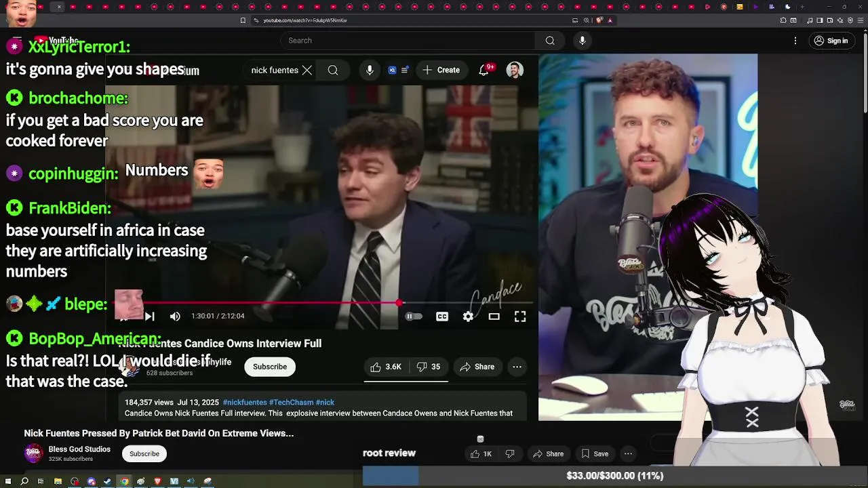Click the microphone icon in the embedded video header
This screenshot has width=868, height=488.
pyautogui.click(x=370, y=70)
